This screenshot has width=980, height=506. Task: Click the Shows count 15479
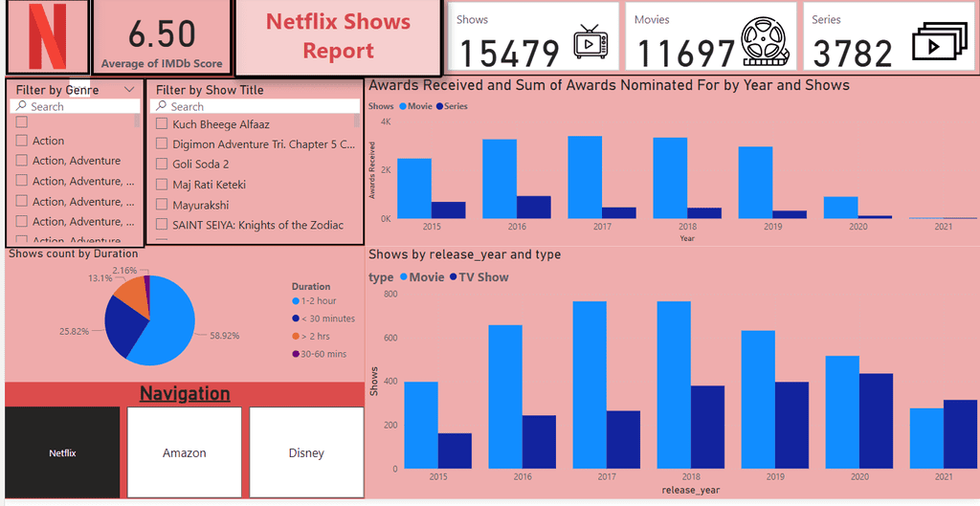(x=509, y=53)
